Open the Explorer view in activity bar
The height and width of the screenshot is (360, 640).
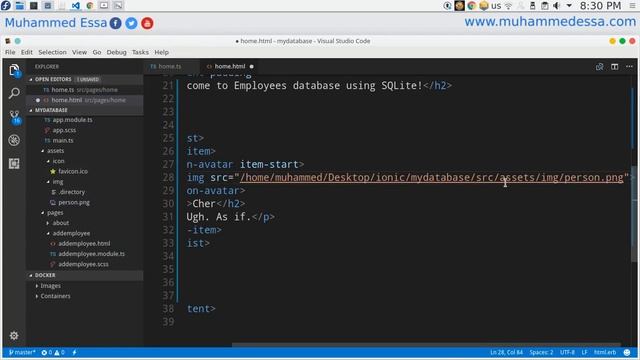pyautogui.click(x=14, y=71)
